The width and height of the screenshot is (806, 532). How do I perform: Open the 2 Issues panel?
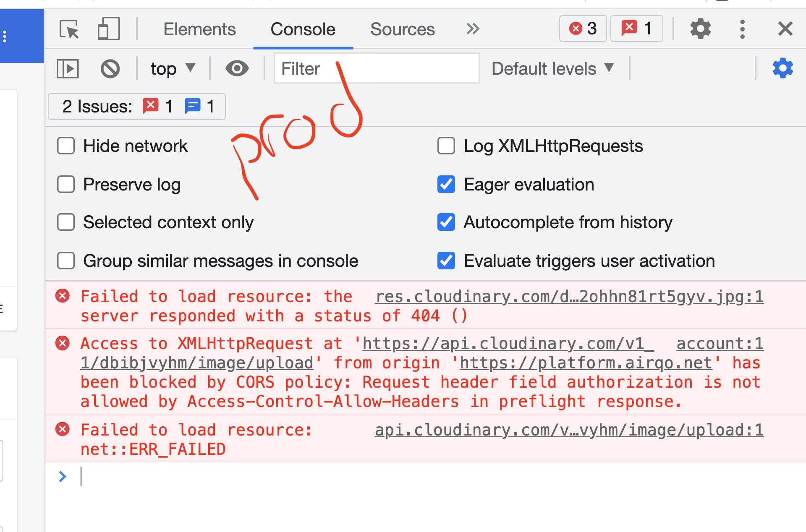click(x=136, y=106)
